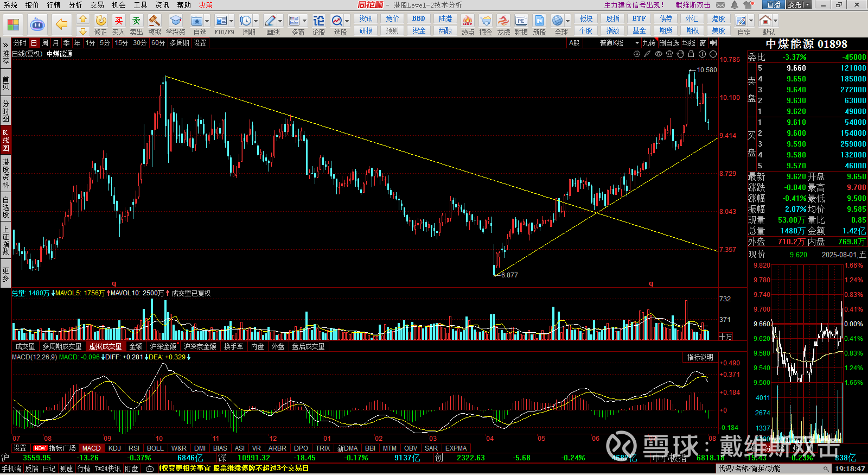
Task: Open the 工具 menu
Action: click(x=141, y=5)
